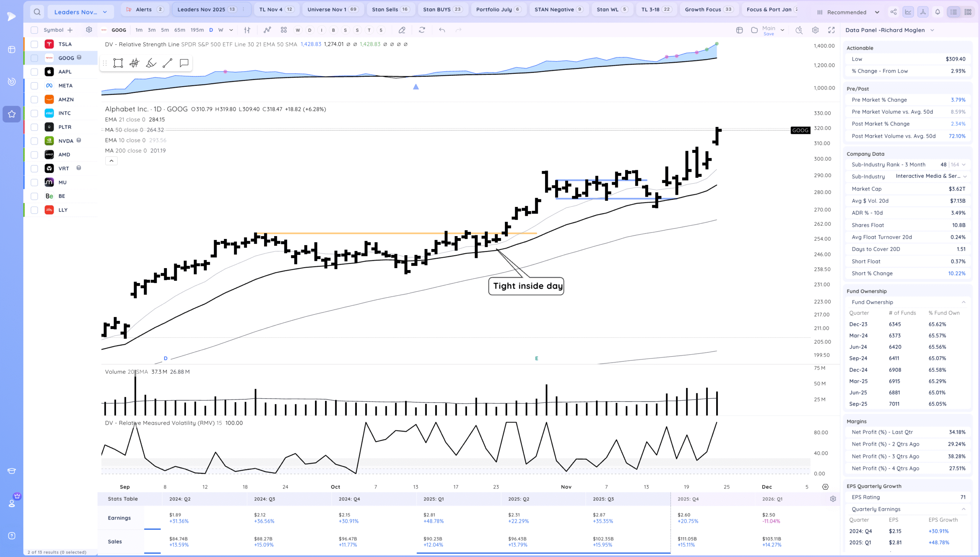The height and width of the screenshot is (557, 980).
Task: Click the Save layout link
Action: [768, 34]
